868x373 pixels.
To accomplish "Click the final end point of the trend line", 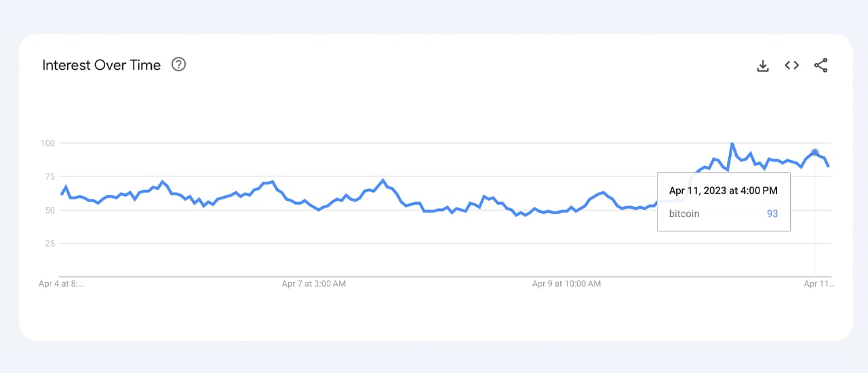I will 828,165.
